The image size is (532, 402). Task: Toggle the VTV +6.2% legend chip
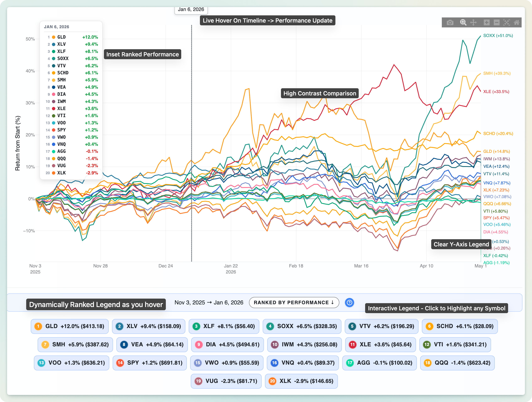(x=382, y=326)
